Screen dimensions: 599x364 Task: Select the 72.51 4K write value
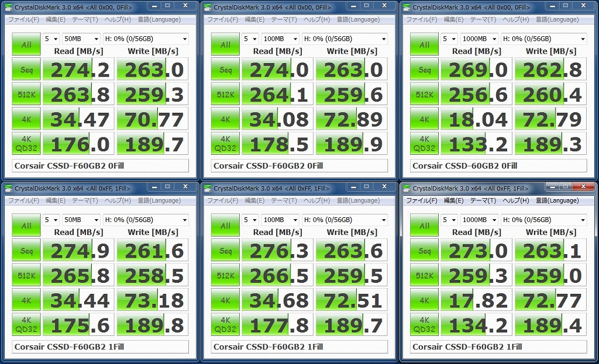352,300
